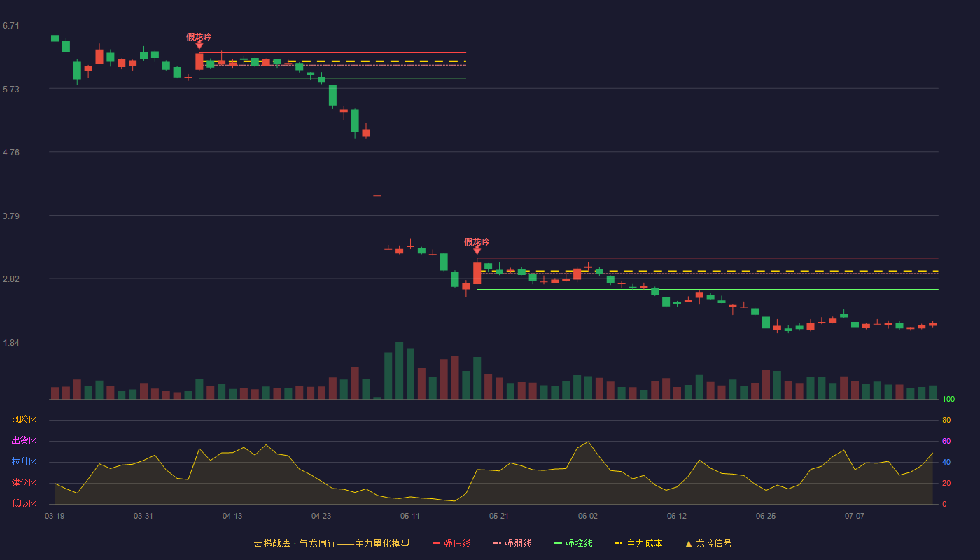The image size is (980, 560).
Task: Select the 出货区 zone label
Action: pos(24,441)
